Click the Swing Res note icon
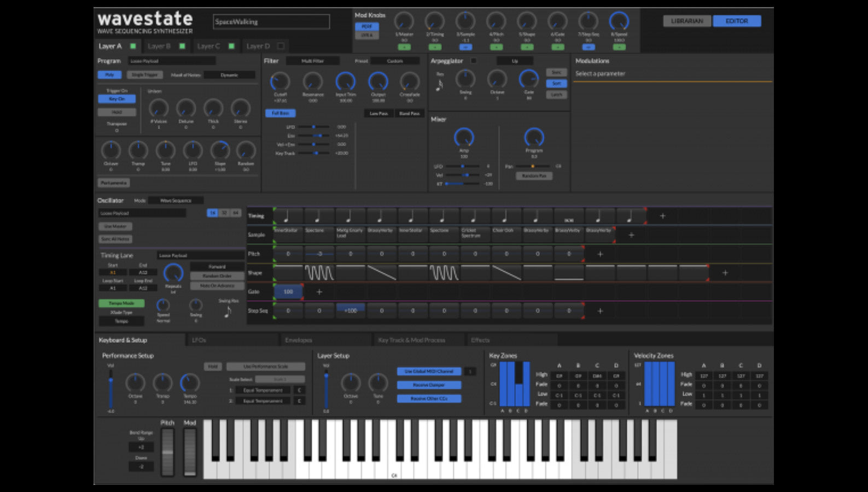Viewport: 868px width, 492px height. click(228, 312)
